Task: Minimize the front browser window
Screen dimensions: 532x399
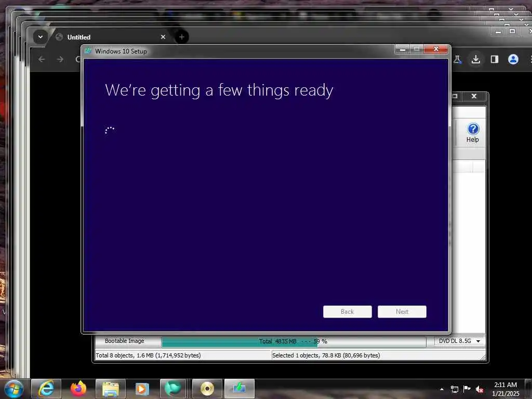Action: click(x=498, y=32)
